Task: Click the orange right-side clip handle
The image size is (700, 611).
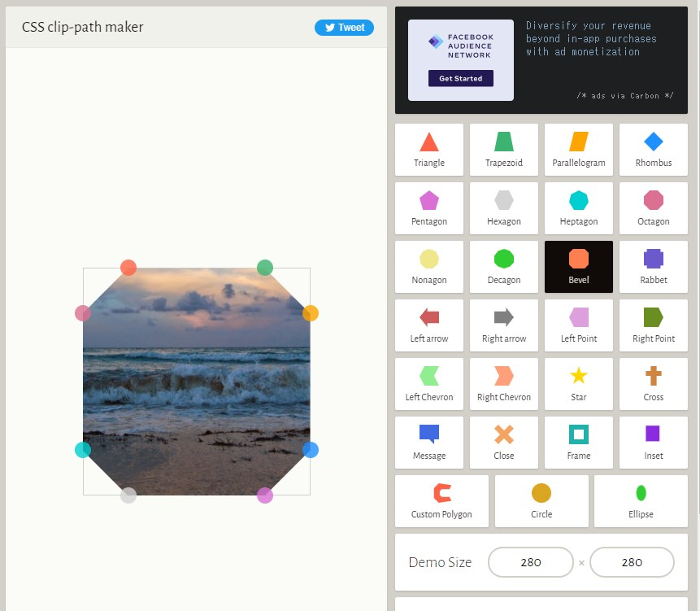Action: (x=311, y=313)
